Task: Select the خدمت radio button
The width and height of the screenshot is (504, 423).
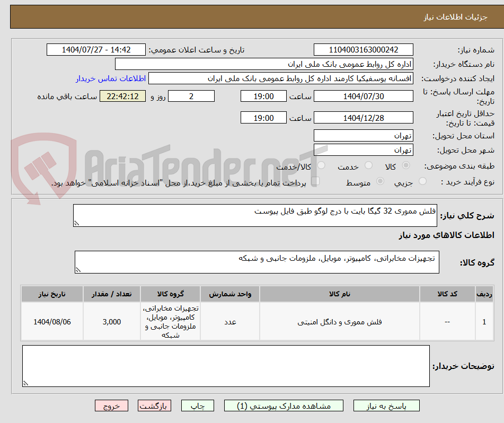Action: click(368, 165)
